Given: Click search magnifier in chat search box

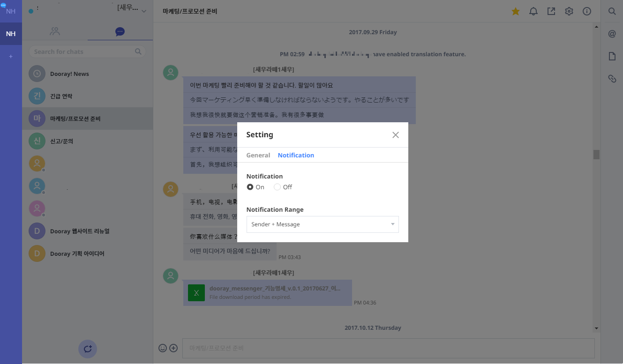Looking at the screenshot, I should 138,52.
